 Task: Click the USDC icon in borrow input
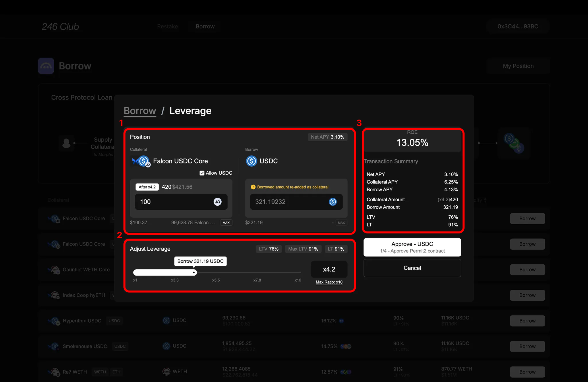click(x=332, y=202)
